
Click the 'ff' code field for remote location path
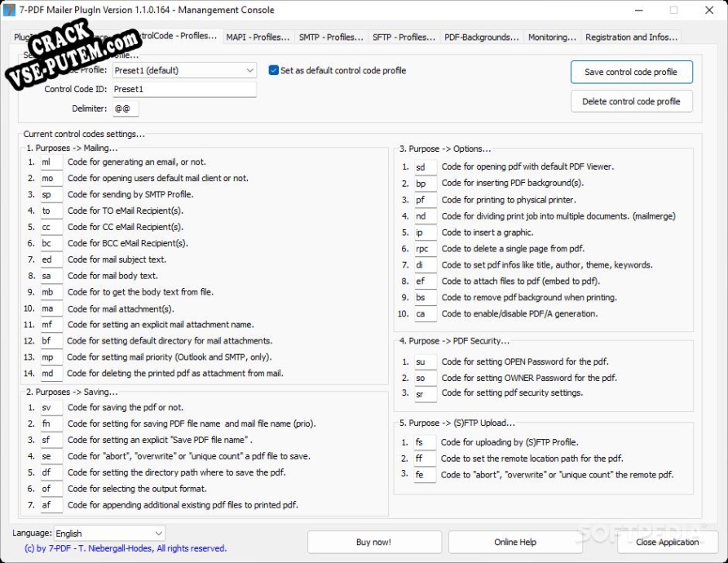coord(425,459)
